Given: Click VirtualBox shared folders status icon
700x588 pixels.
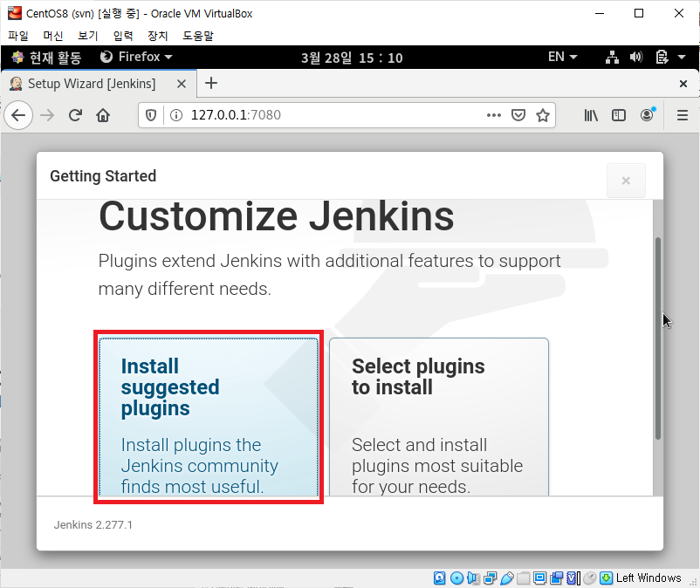Looking at the screenshot, I should pos(523,578).
